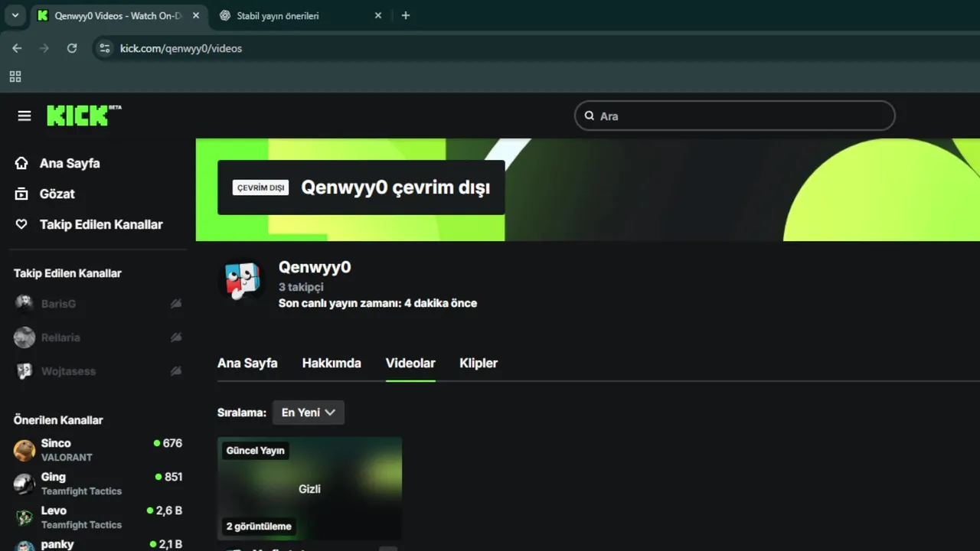Open Levo's channel
980x551 pixels.
tap(98, 517)
